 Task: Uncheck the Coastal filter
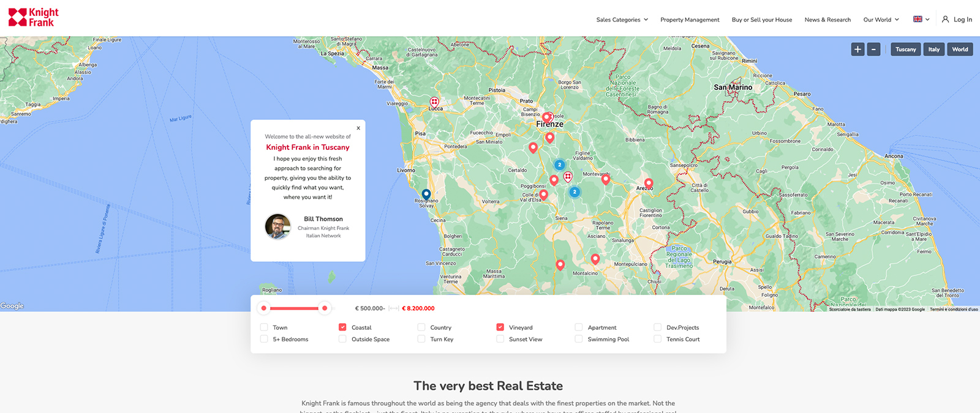[342, 327]
